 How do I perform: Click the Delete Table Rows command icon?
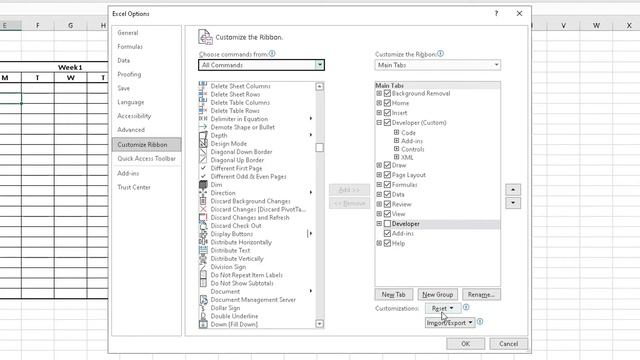(203, 111)
